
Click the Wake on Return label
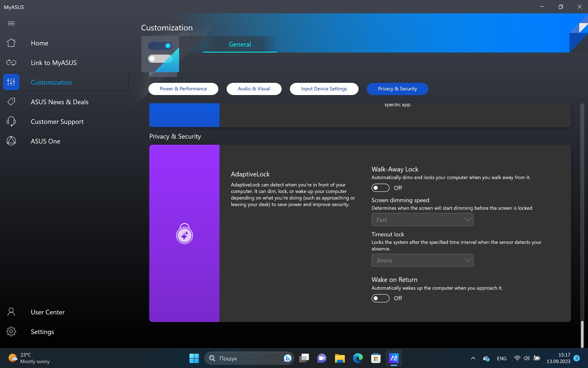(394, 280)
